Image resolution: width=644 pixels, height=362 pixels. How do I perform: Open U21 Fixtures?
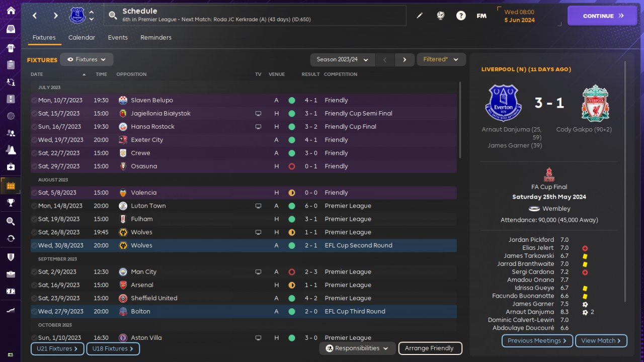(57, 348)
